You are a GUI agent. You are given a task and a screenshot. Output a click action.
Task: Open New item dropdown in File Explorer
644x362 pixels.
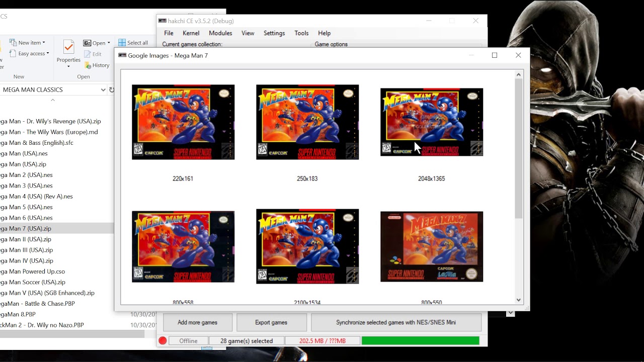point(28,43)
